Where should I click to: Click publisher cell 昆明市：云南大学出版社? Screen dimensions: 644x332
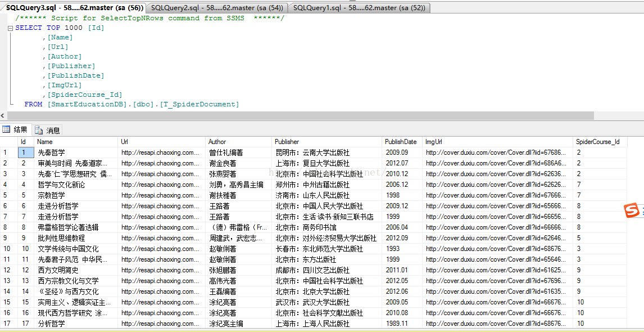(x=327, y=152)
